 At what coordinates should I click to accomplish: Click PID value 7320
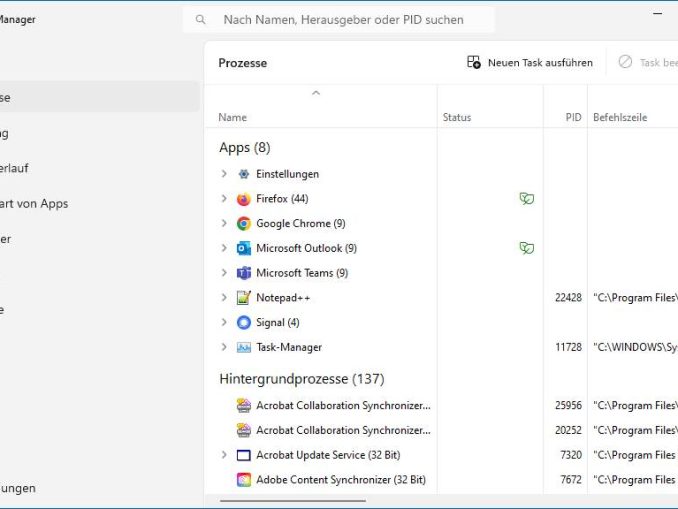pos(571,455)
